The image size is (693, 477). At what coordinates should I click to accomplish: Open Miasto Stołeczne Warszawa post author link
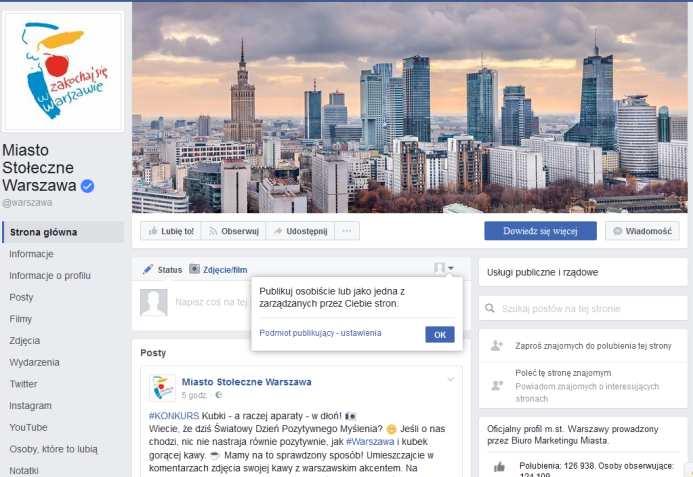point(247,382)
